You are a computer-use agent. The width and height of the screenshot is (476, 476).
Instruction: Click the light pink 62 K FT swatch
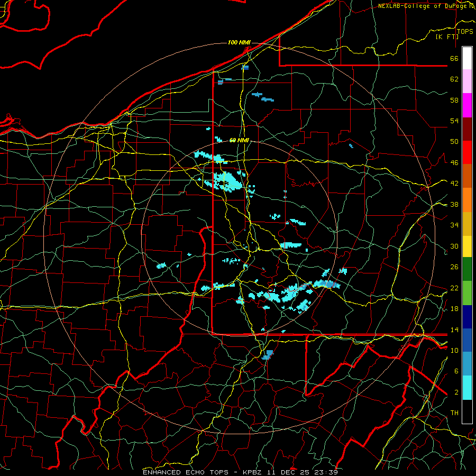[467, 81]
